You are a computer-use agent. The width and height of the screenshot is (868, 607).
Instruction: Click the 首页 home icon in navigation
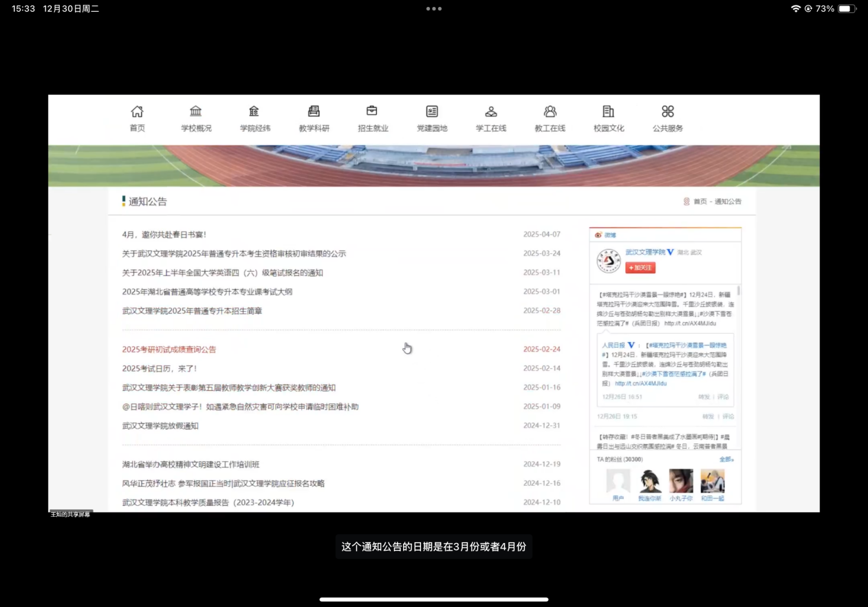coord(138,111)
